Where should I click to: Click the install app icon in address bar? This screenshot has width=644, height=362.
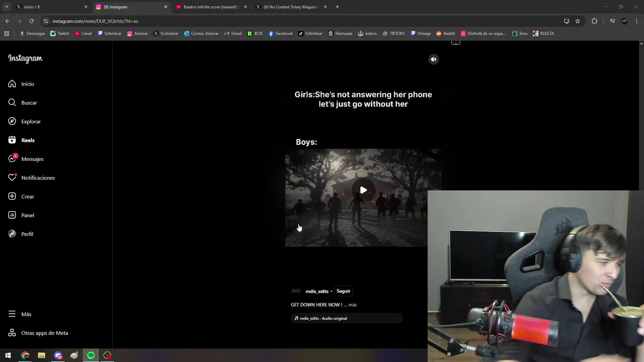click(x=567, y=21)
